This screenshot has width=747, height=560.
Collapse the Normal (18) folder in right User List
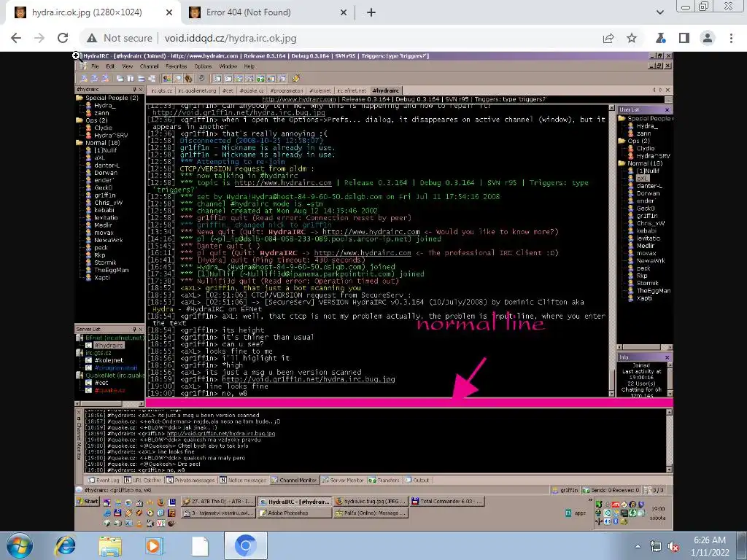point(622,163)
